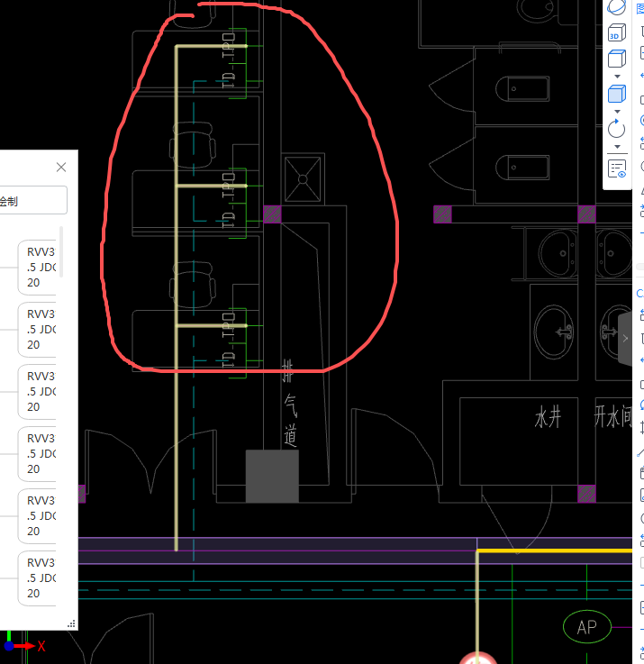Open dropdown arrow below the shaded cube
This screenshot has height=664, width=644.
pos(617,112)
